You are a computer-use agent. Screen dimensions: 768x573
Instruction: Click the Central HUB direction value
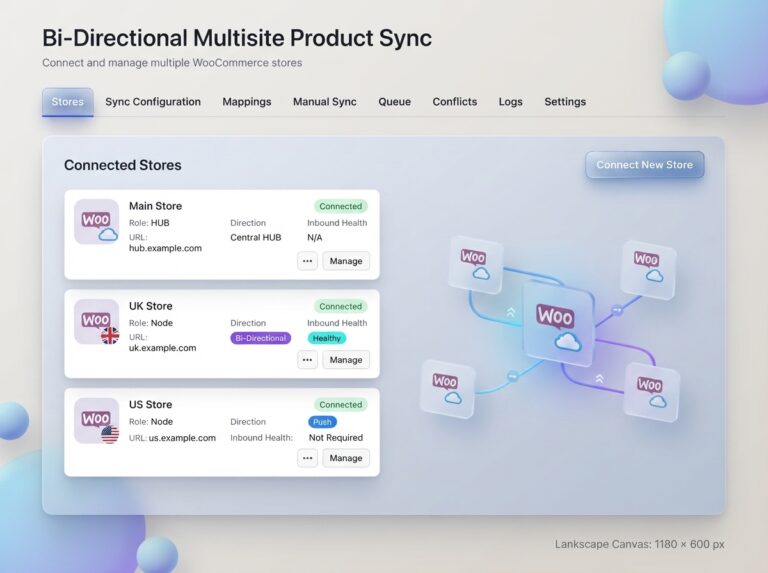click(x=256, y=238)
